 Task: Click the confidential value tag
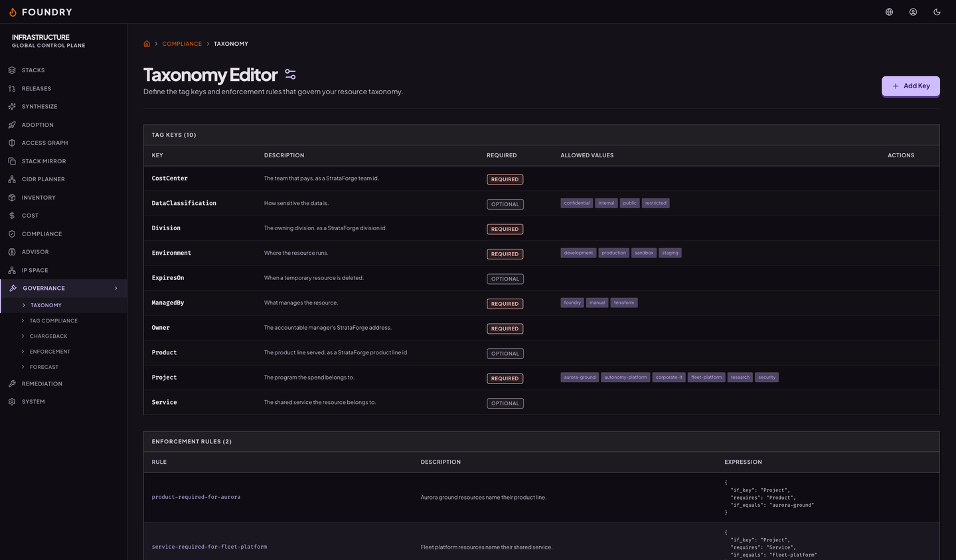click(577, 203)
